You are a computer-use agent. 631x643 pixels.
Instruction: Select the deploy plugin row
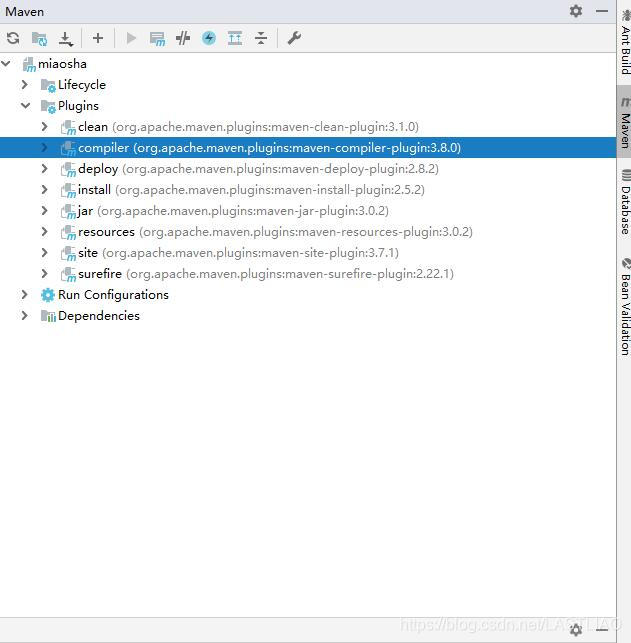308,169
